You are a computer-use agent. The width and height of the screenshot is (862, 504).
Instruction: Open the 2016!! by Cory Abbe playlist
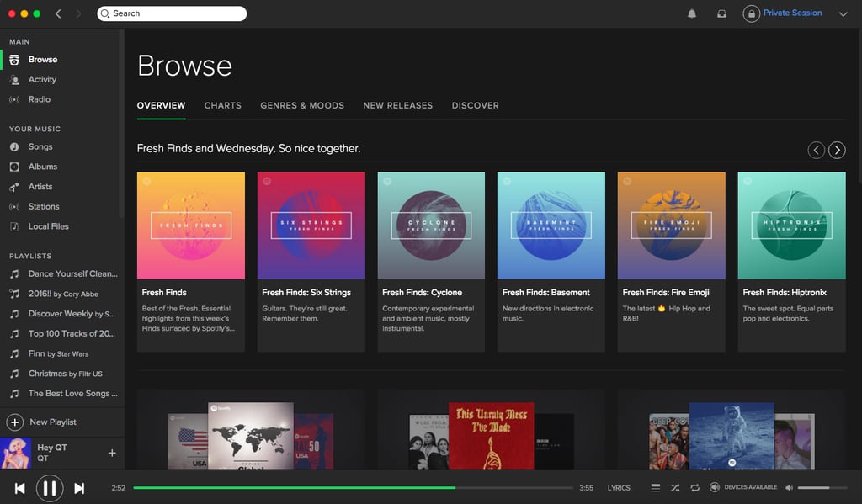click(x=64, y=294)
